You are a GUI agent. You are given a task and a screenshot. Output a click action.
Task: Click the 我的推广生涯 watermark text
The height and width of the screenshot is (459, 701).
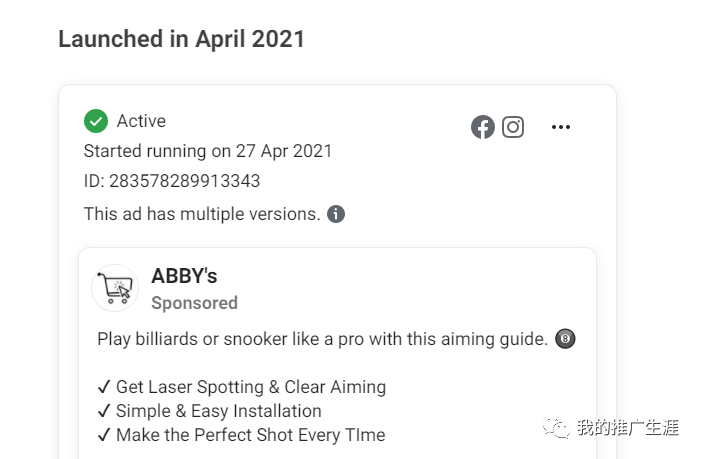pyautogui.click(x=627, y=428)
